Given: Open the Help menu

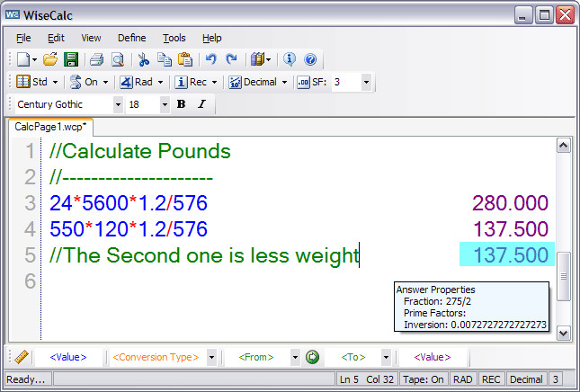Looking at the screenshot, I should [x=211, y=38].
